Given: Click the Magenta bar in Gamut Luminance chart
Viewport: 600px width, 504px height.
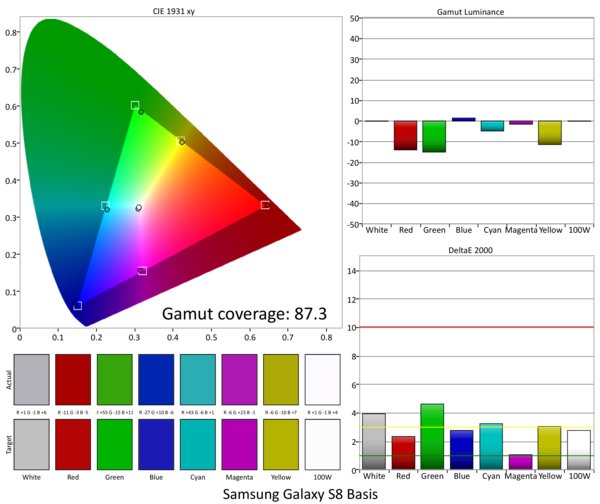Looking at the screenshot, I should [x=521, y=123].
